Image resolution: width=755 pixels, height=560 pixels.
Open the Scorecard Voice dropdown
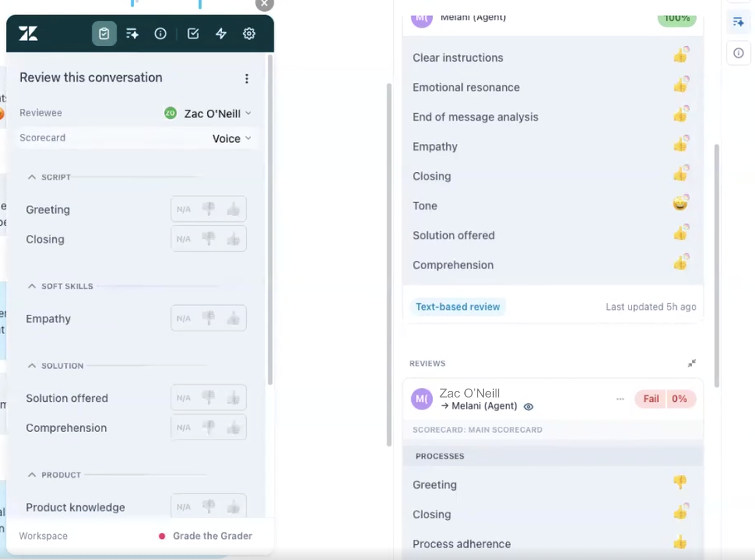[x=231, y=139]
